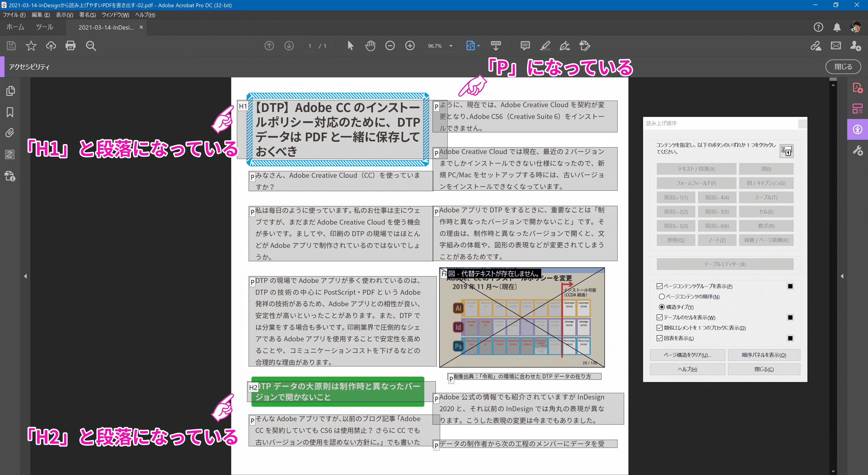Go to previous page with up arrow icon
This screenshot has height=475, width=868.
pos(269,45)
